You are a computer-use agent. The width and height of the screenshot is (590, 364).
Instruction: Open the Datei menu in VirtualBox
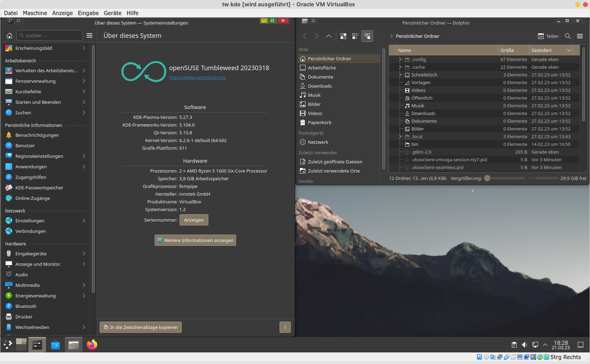click(x=11, y=13)
